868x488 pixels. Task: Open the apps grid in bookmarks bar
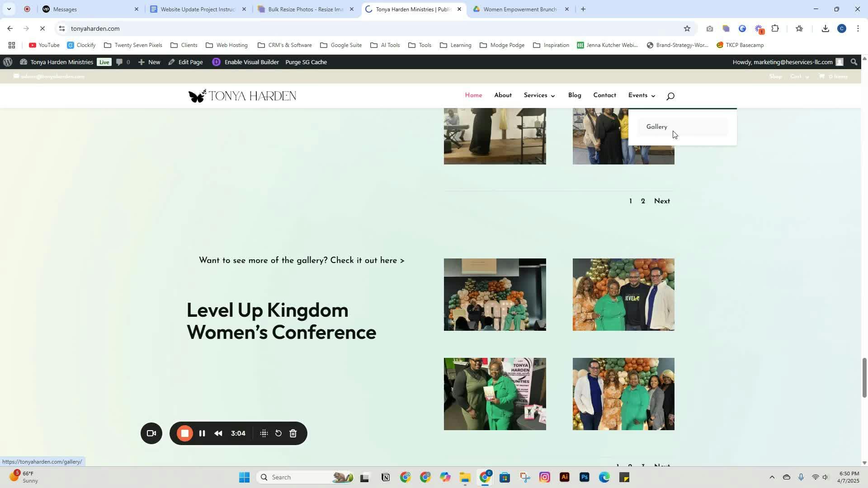coord(12,45)
